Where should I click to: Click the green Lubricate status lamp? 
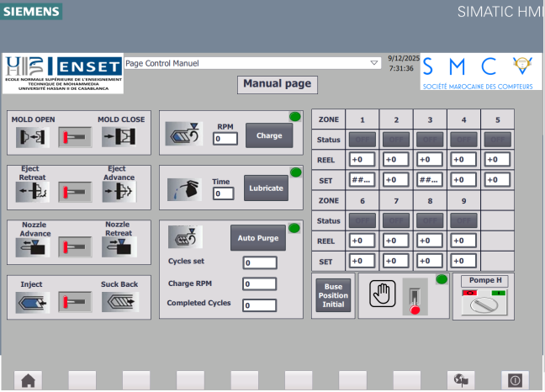[x=296, y=172]
